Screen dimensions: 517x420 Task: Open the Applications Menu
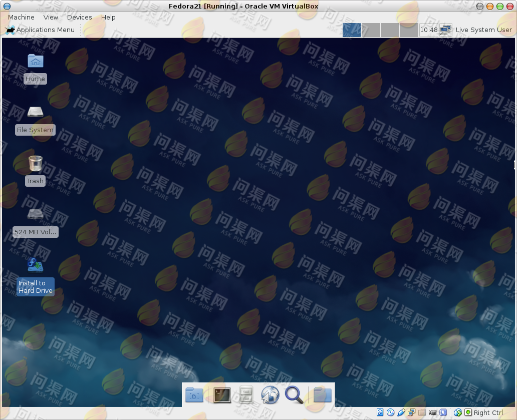click(x=40, y=30)
